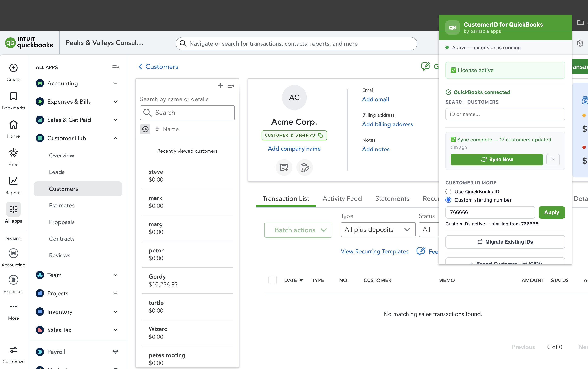Click the customer list Search field
The width and height of the screenshot is (588, 369).
(x=187, y=113)
